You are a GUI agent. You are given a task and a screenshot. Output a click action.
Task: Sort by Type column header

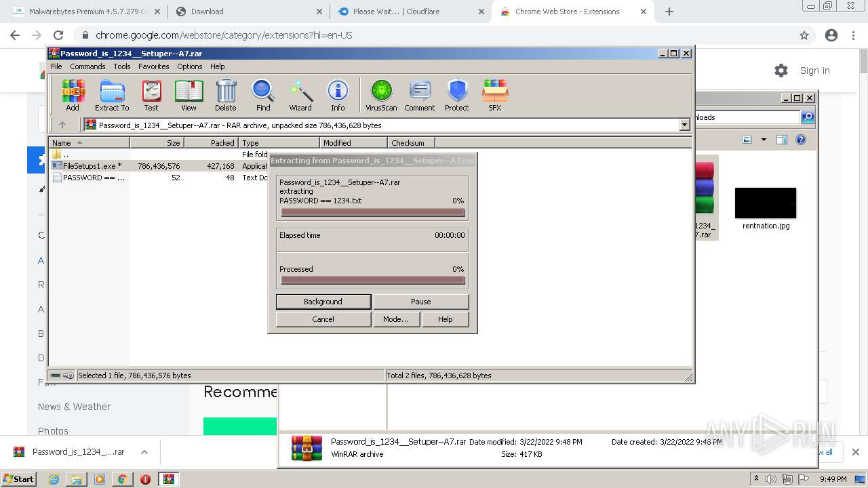tap(279, 143)
